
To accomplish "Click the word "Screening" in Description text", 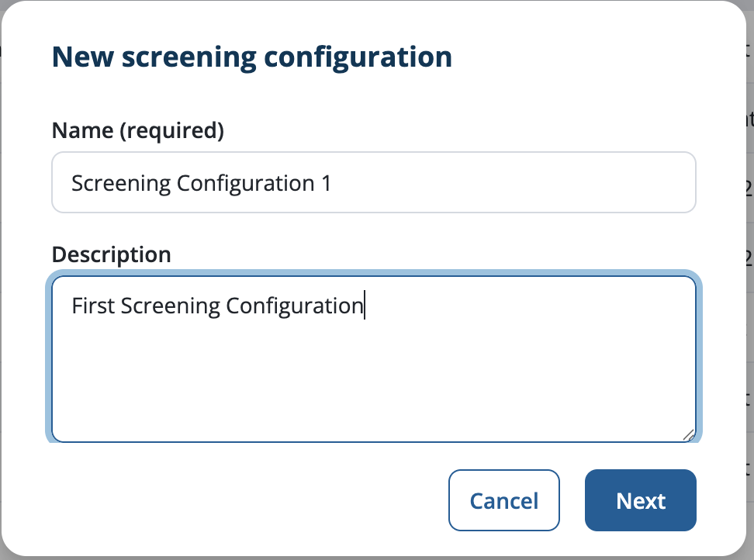I will point(170,306).
